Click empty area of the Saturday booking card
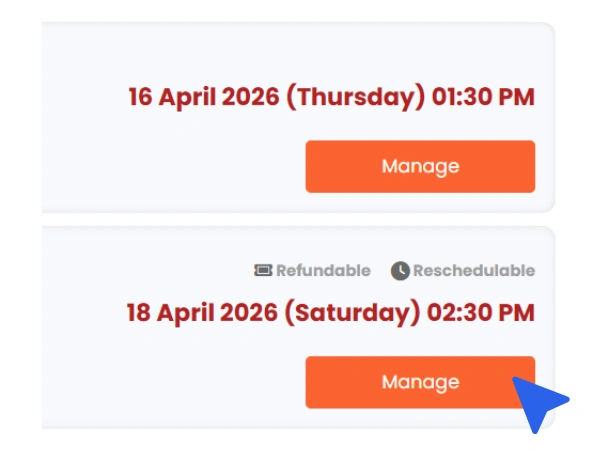 coord(170,380)
